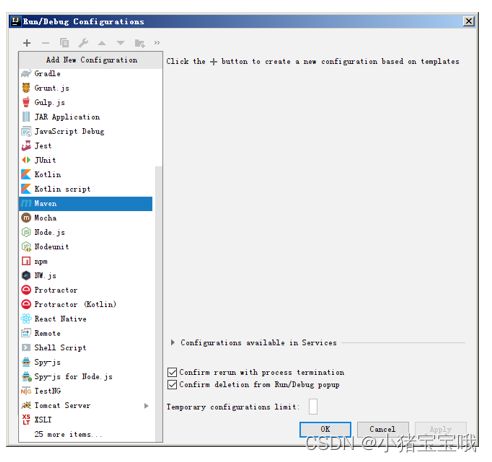Select the JavaScript Debug icon

coord(26,131)
